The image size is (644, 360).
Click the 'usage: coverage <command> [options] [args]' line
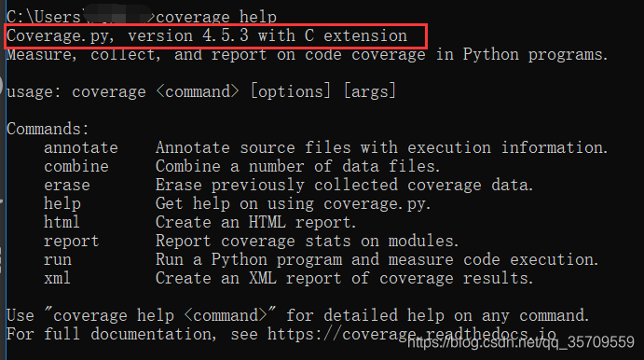pos(201,91)
